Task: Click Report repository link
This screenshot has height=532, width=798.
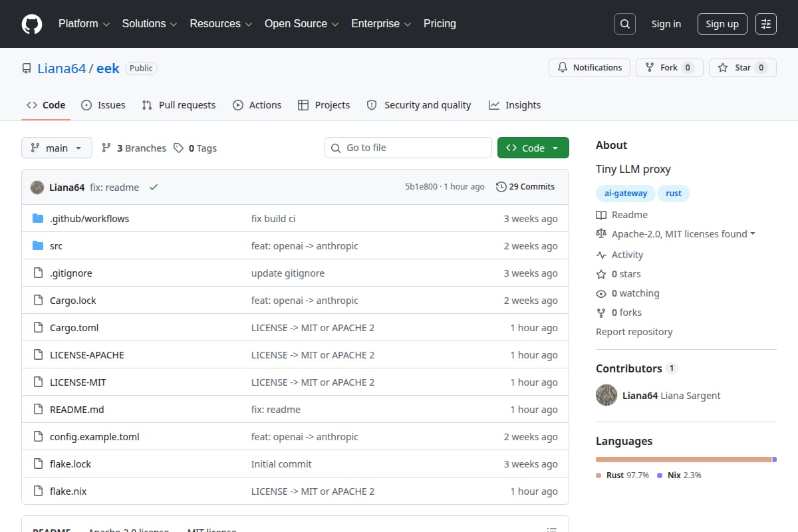Action: tap(634, 332)
